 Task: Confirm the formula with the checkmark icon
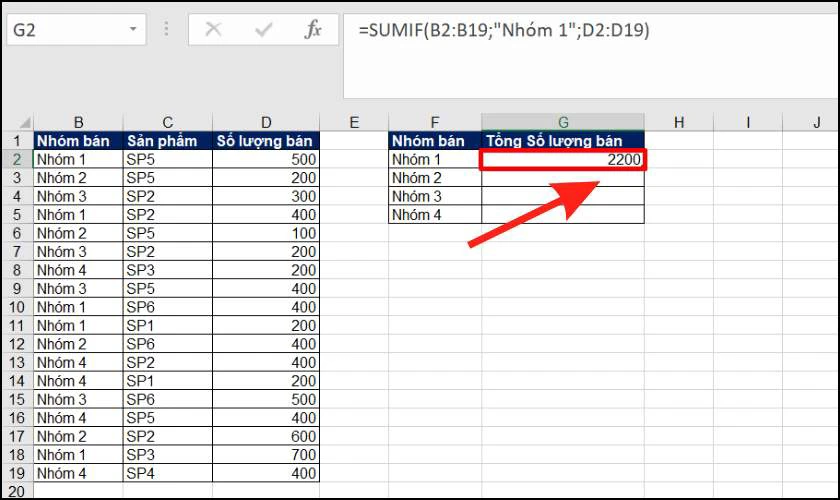tap(263, 29)
